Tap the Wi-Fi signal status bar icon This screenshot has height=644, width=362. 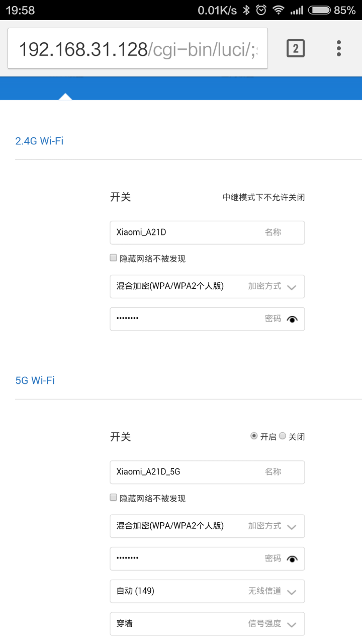click(278, 10)
